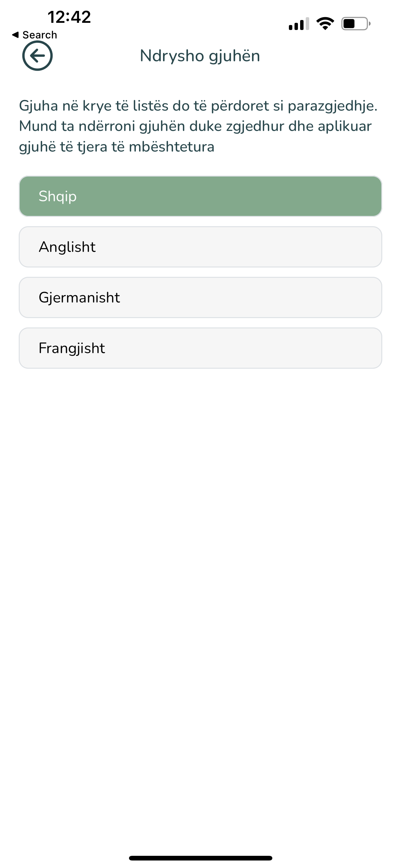This screenshot has width=401, height=868.
Task: Click the Anglisht label text
Action: click(x=67, y=247)
